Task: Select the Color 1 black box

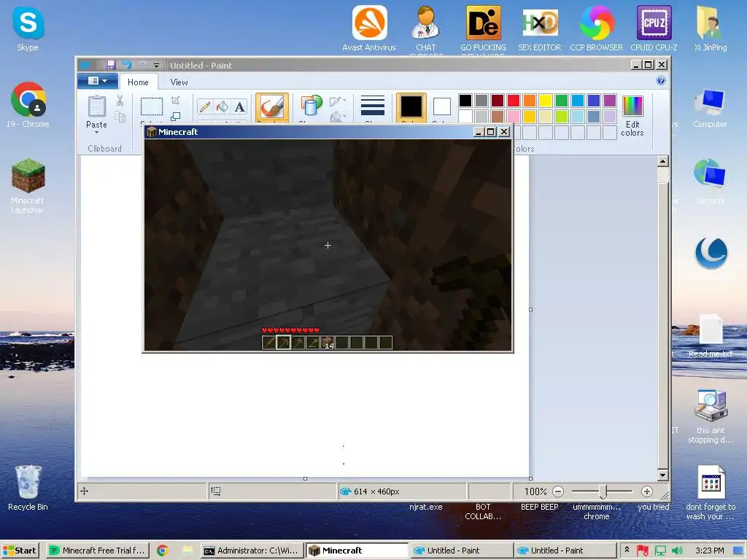Action: [x=411, y=106]
